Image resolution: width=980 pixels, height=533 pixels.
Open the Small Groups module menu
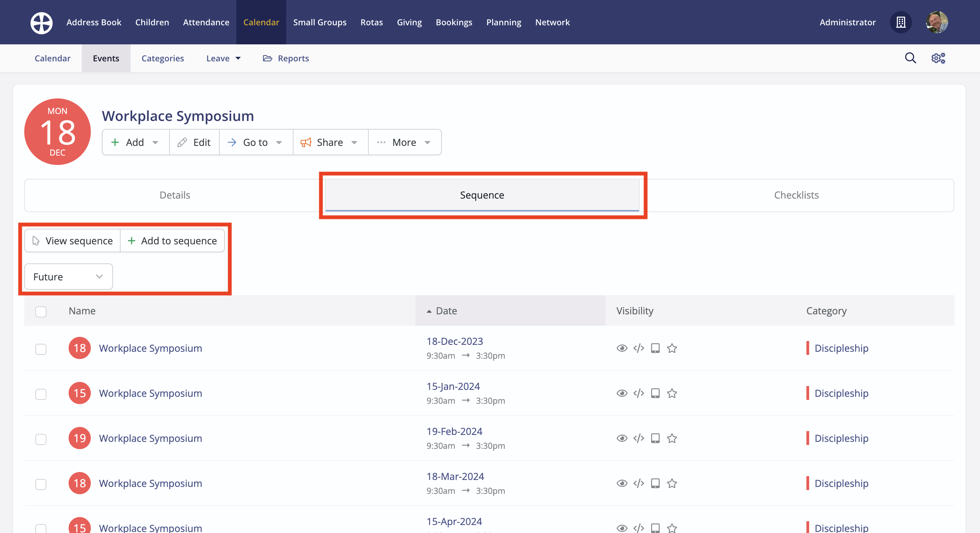click(x=320, y=23)
